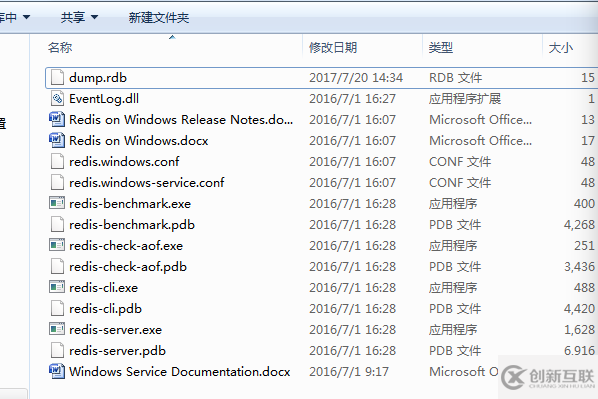Select the file name EventLog.dll
Image resolution: width=598 pixels, height=399 pixels.
click(104, 99)
